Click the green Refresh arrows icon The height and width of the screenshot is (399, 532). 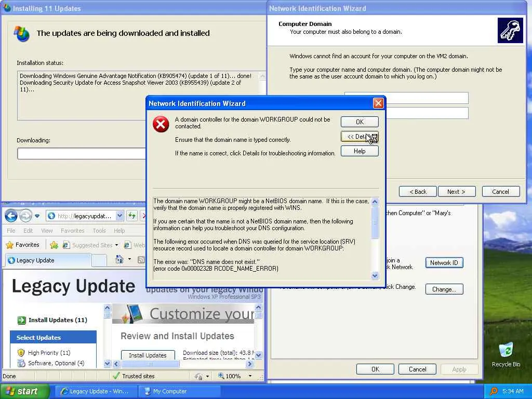[x=131, y=216]
